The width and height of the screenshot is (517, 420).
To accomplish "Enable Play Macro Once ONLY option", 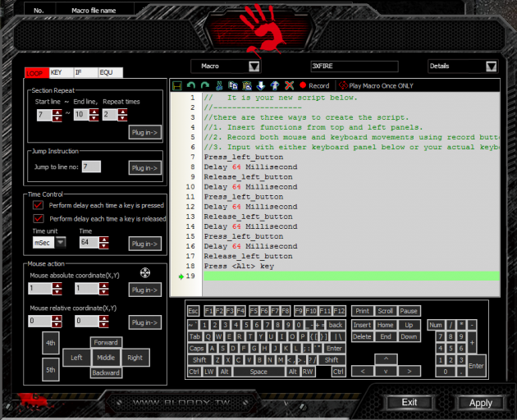I will click(x=376, y=85).
